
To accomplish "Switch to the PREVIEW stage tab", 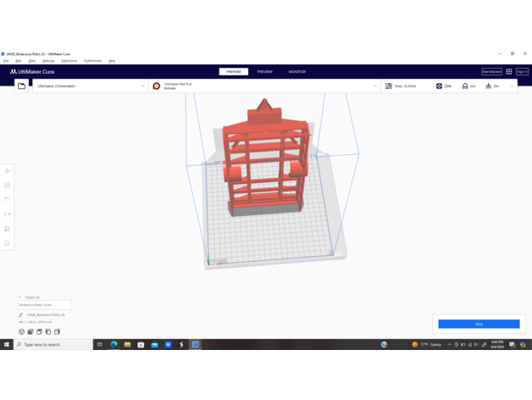I will tap(264, 72).
